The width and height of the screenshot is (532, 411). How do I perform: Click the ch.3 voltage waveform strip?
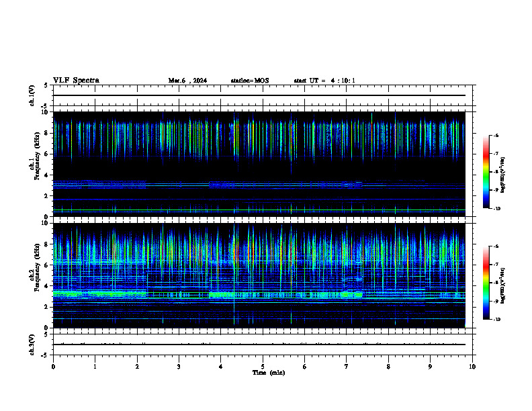coord(263,345)
